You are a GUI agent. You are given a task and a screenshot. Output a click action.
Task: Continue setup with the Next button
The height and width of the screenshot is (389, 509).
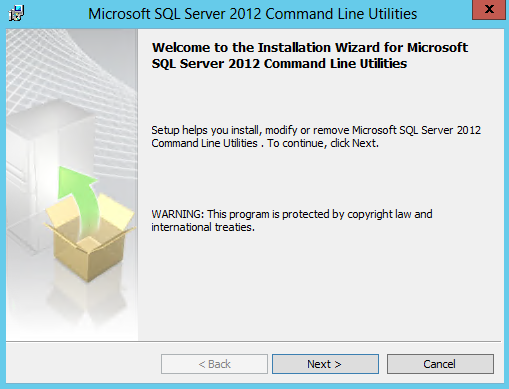325,364
